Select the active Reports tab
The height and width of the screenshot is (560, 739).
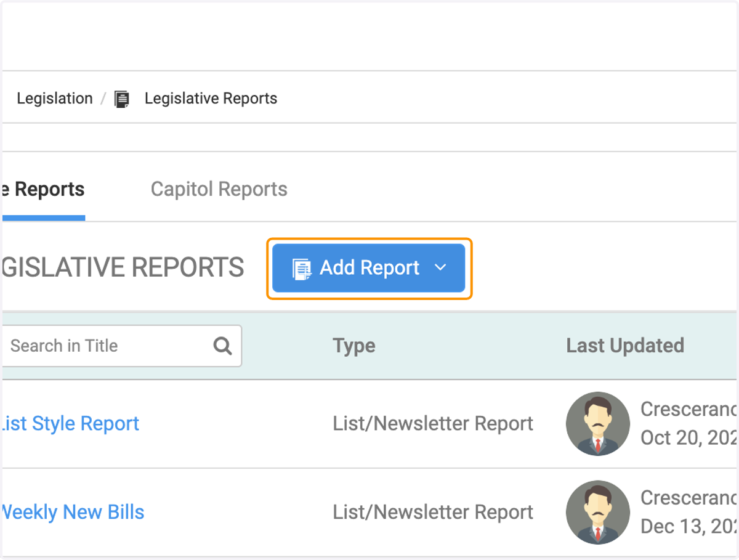(43, 189)
